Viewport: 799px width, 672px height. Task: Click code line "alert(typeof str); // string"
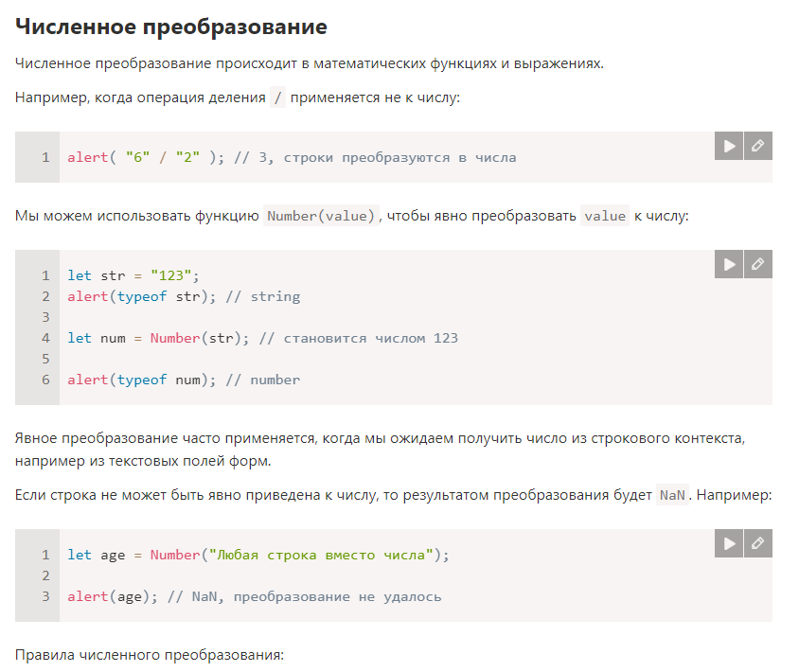pyautogui.click(x=184, y=296)
